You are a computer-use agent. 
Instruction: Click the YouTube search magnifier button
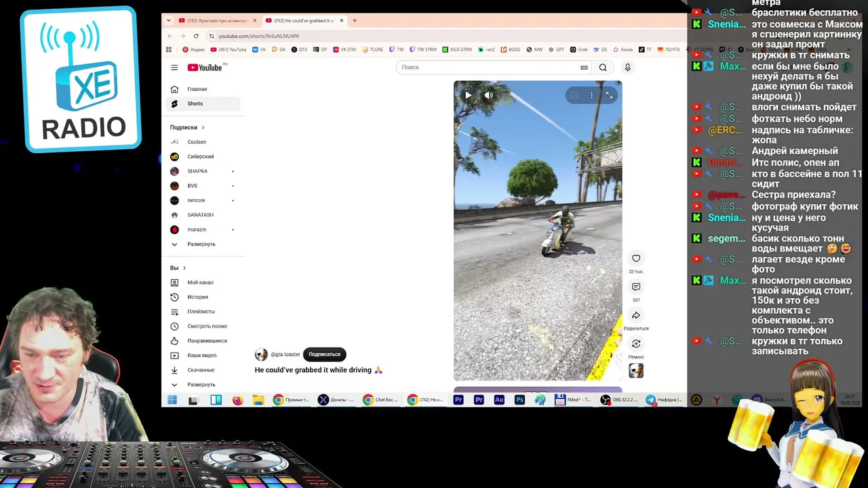coord(603,67)
